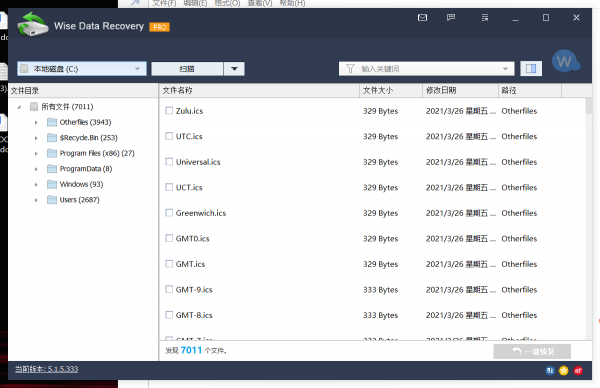Click the ProgramData folder icon
Viewport: 600px width, 388px height.
coord(52,169)
